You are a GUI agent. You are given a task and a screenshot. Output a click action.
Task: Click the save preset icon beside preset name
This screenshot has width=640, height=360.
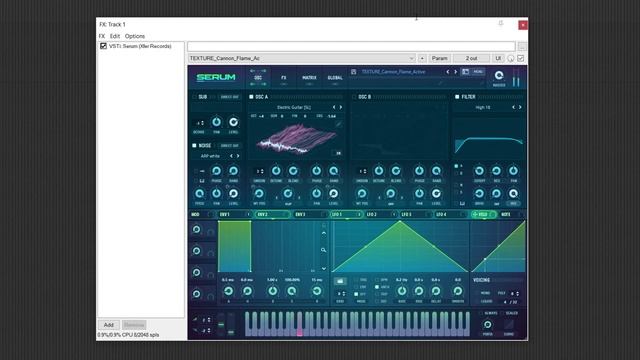[x=354, y=72]
